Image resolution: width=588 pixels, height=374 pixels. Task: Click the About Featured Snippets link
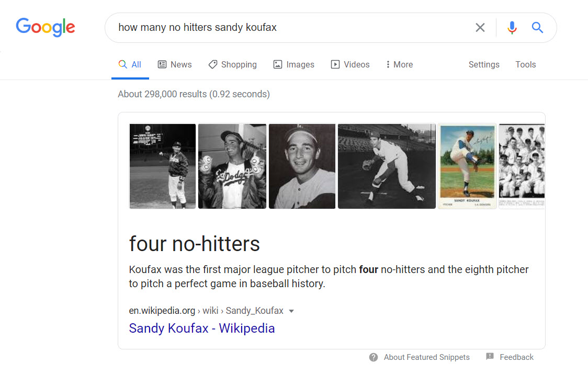click(426, 357)
